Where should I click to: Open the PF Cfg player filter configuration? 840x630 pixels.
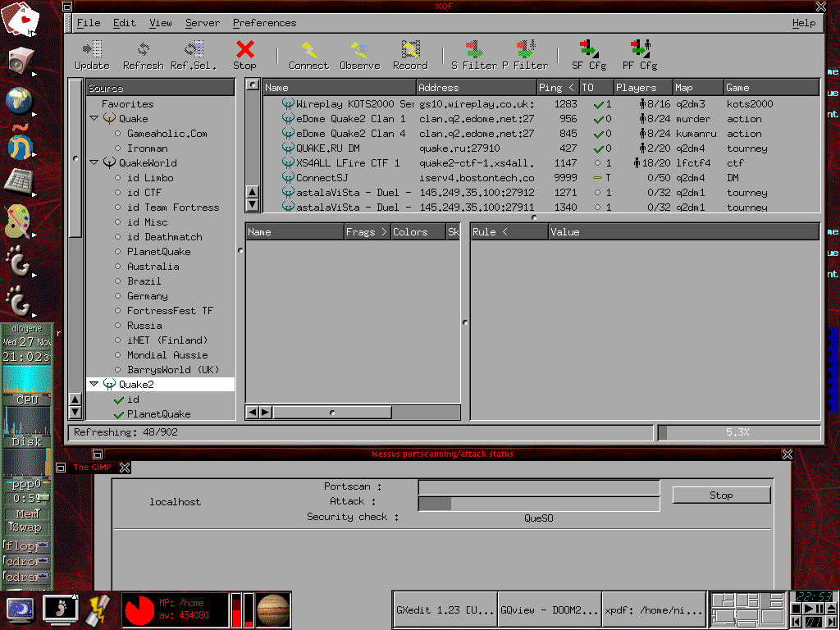[x=640, y=50]
